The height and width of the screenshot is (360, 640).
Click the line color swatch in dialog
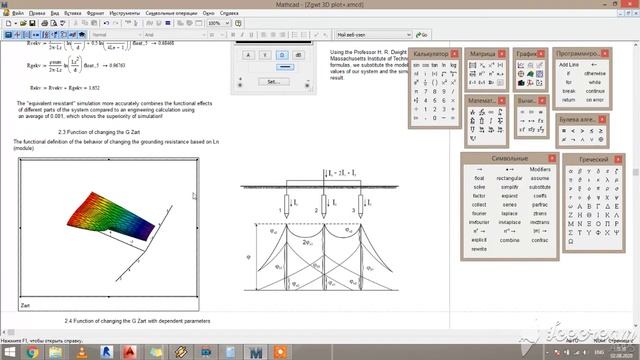coord(284,67)
